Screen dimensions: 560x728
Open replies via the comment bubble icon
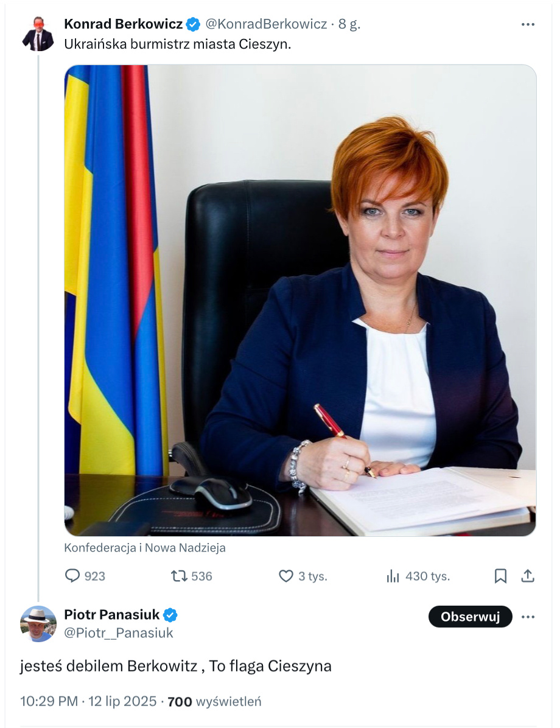[72, 576]
